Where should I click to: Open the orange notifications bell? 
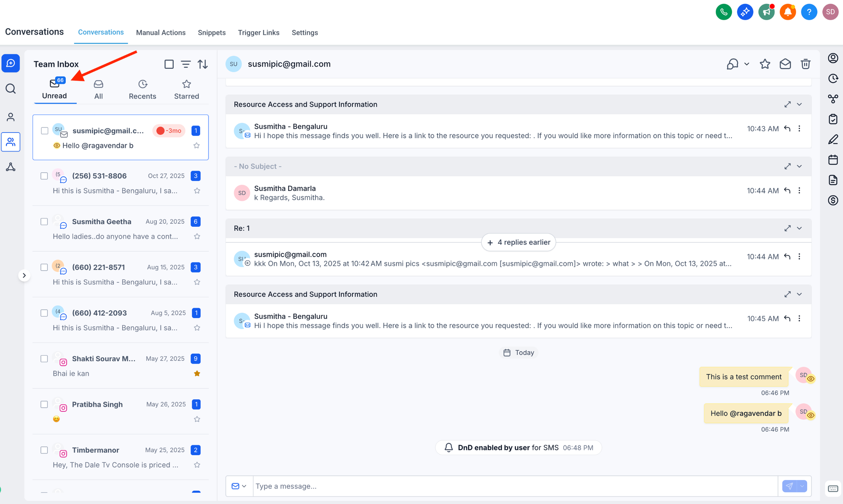pyautogui.click(x=787, y=12)
